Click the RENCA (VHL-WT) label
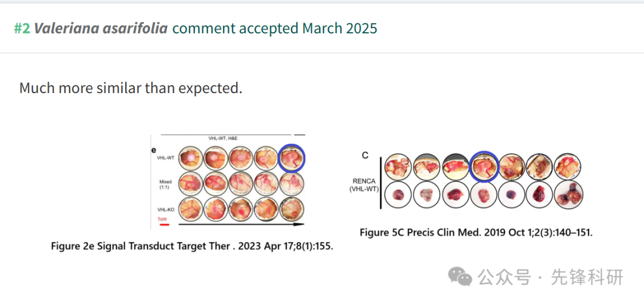Image resolution: width=644 pixels, height=303 pixels. coord(365,185)
